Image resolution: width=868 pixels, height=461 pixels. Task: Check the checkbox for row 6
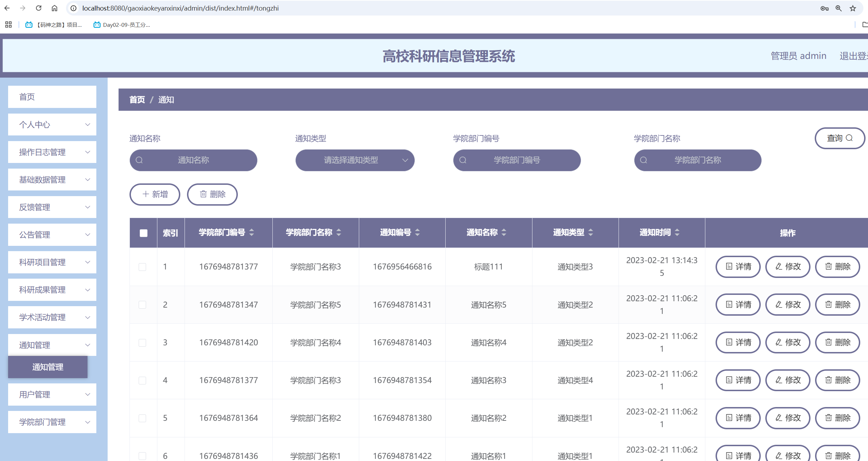coord(143,456)
